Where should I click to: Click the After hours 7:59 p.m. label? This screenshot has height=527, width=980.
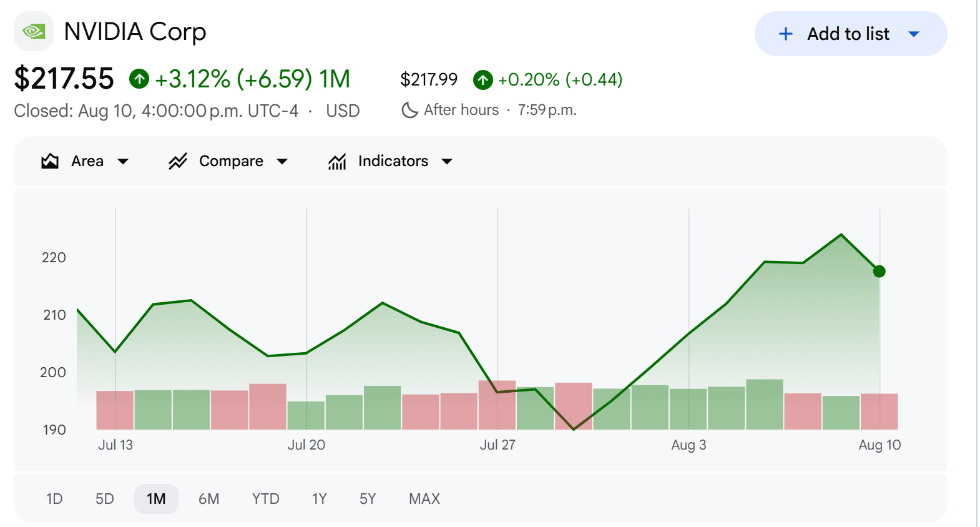pos(500,110)
